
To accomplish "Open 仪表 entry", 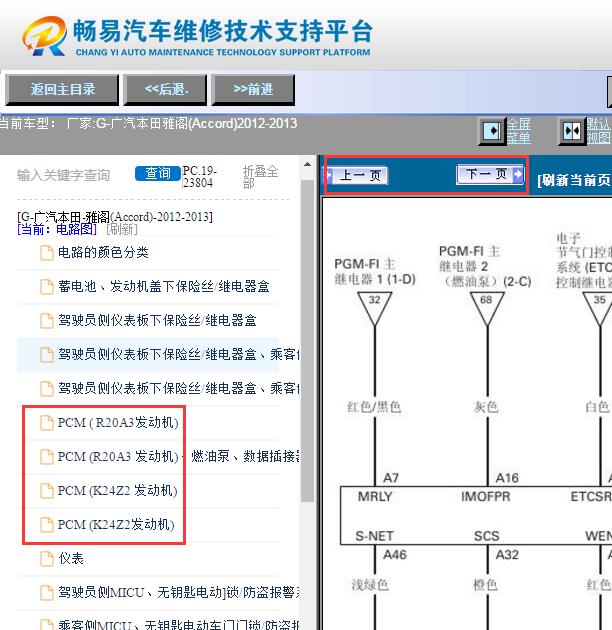I will [x=71, y=558].
